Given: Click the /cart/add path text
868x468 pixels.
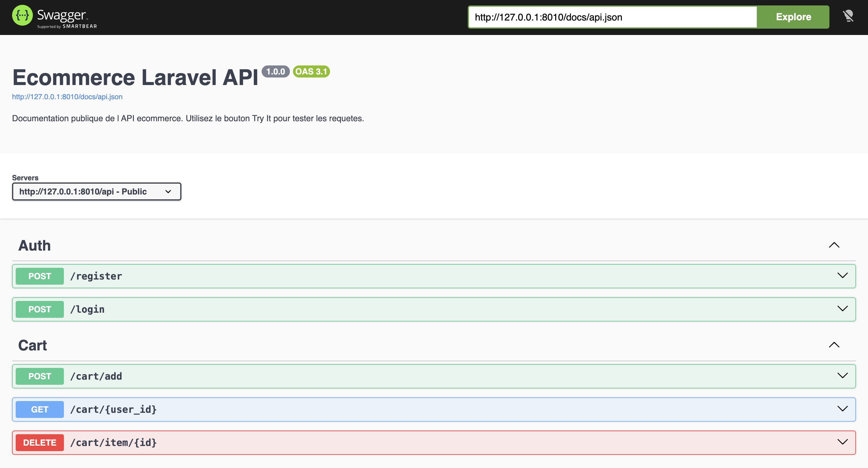Looking at the screenshot, I should point(96,376).
